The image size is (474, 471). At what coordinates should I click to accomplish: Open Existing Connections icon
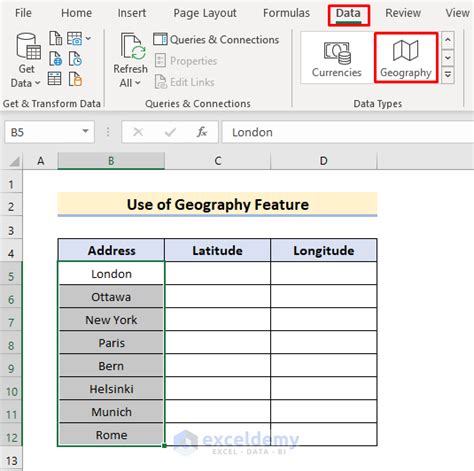[75, 79]
